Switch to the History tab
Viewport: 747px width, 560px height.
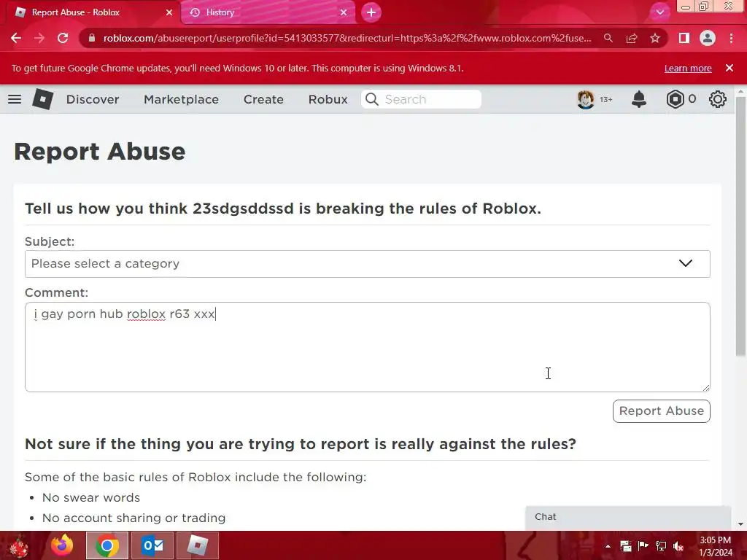(267, 12)
